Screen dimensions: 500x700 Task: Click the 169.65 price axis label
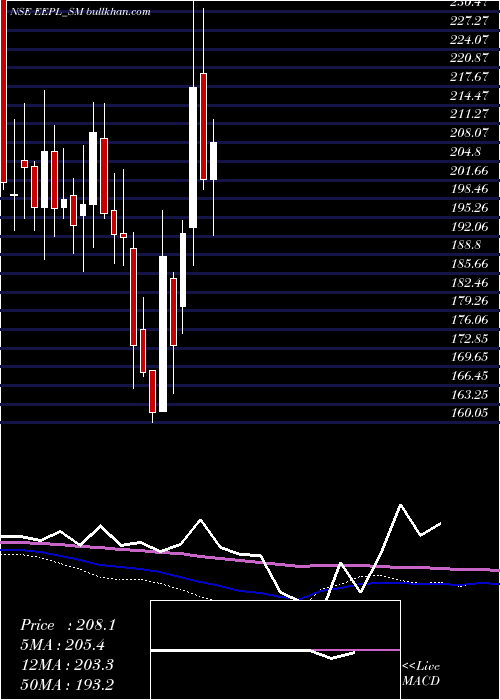469,357
